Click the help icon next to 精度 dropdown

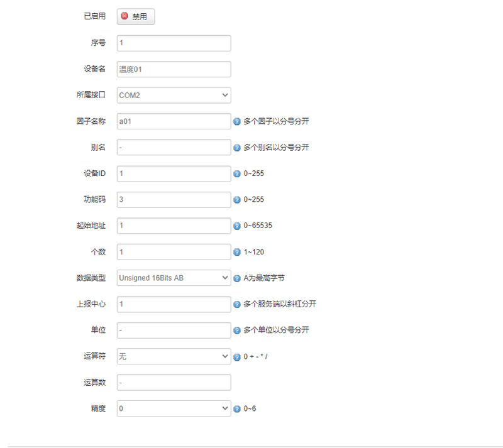pos(237,409)
